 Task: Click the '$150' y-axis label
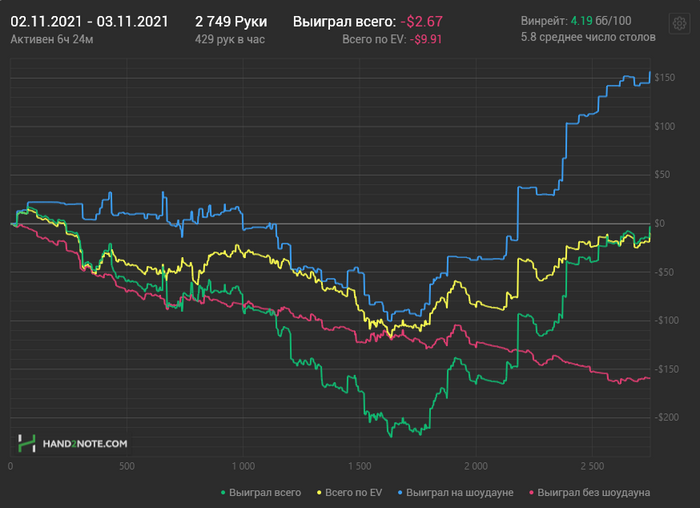tap(665, 78)
